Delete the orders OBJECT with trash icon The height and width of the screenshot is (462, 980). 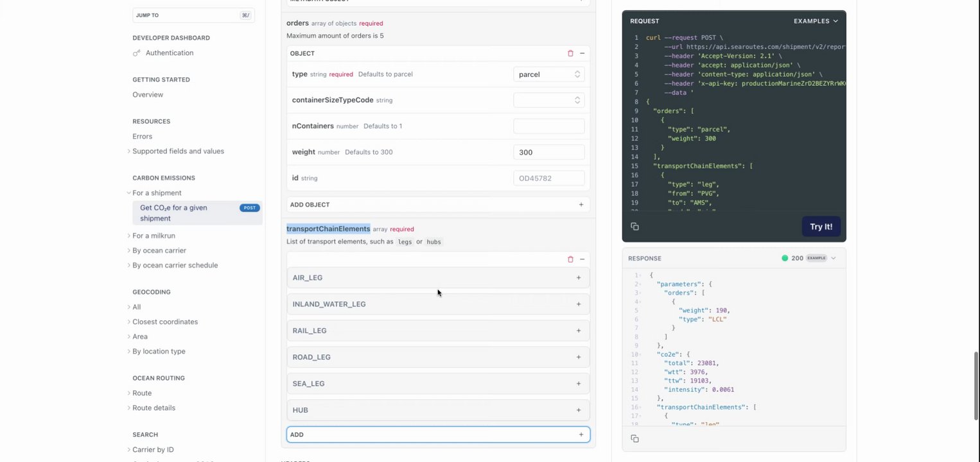[570, 53]
